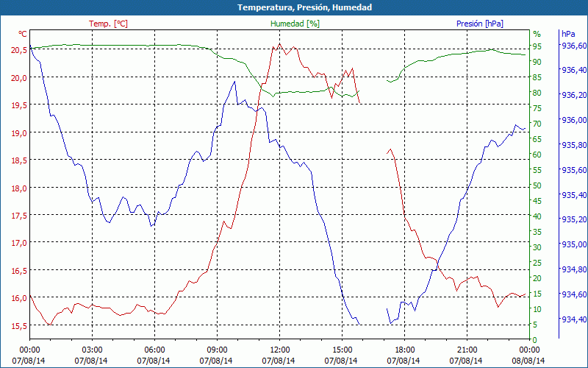Click the 35 humidity axis value
The image size is (588, 368).
tap(537, 232)
